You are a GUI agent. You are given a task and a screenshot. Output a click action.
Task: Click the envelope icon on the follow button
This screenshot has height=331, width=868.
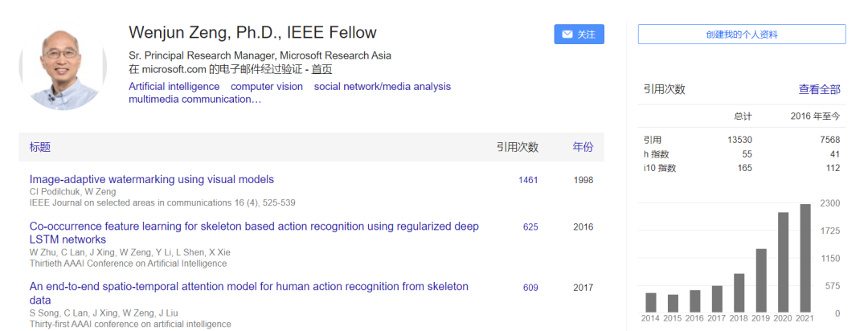point(567,35)
